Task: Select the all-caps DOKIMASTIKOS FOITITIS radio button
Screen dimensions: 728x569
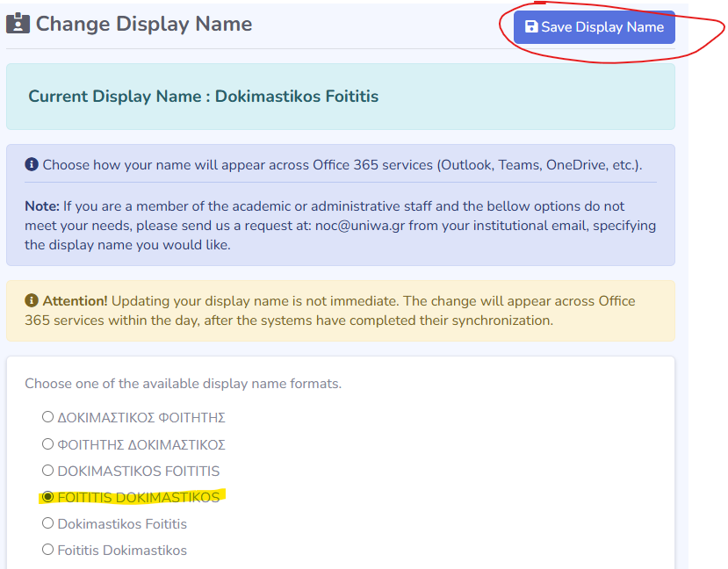Action: 48,471
